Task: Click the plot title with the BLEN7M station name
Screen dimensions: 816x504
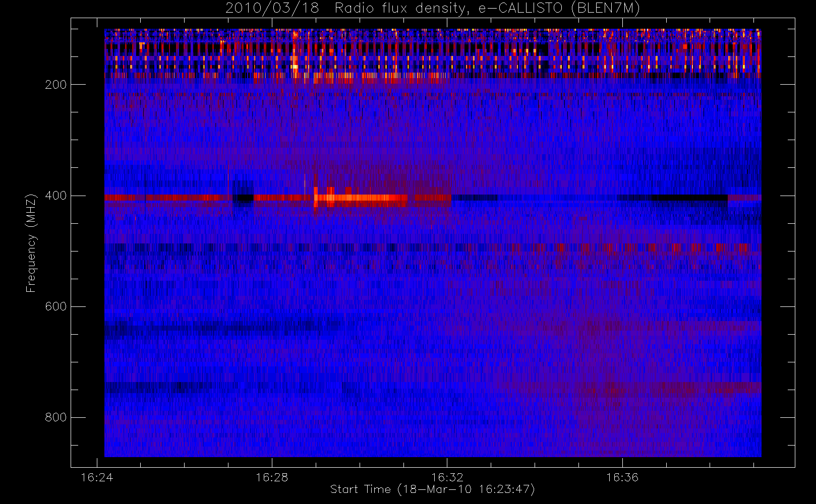Action: pos(433,9)
